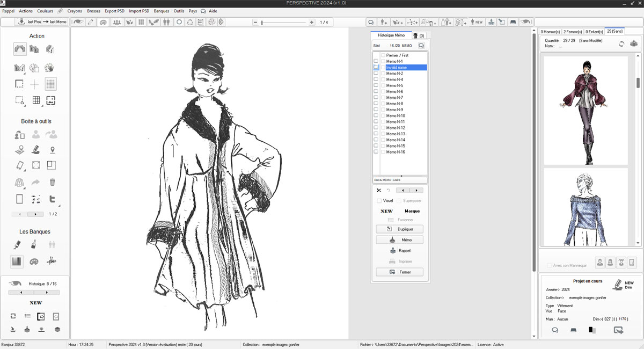Enable the Premier / First checkbox
This screenshot has width=644, height=349.
[383, 55]
